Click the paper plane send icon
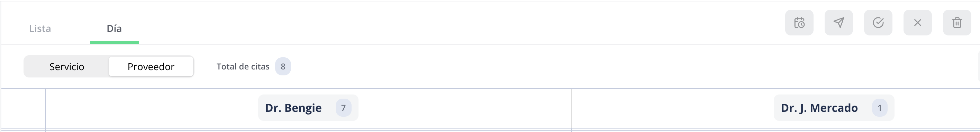This screenshot has height=132, width=980. (x=838, y=23)
